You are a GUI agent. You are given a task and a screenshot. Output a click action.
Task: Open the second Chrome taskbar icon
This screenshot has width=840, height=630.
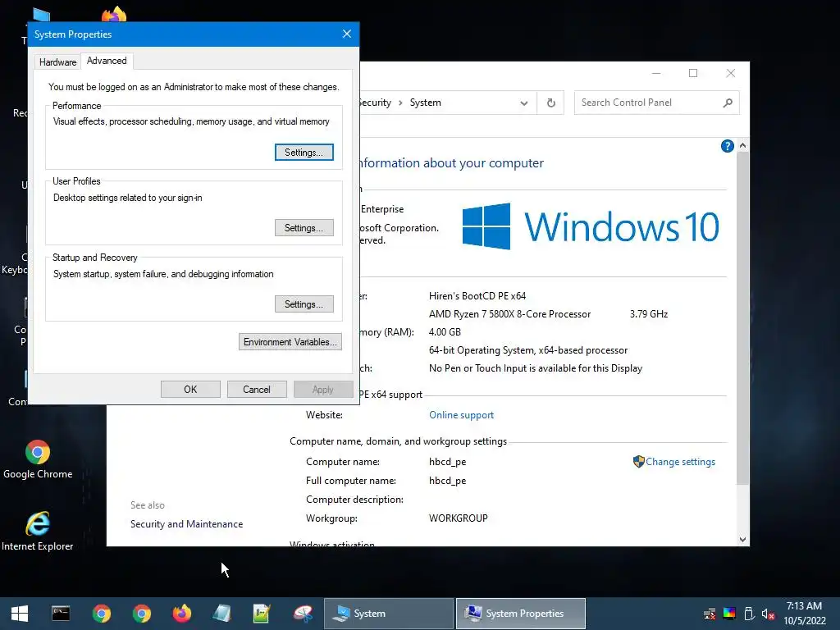point(141,614)
